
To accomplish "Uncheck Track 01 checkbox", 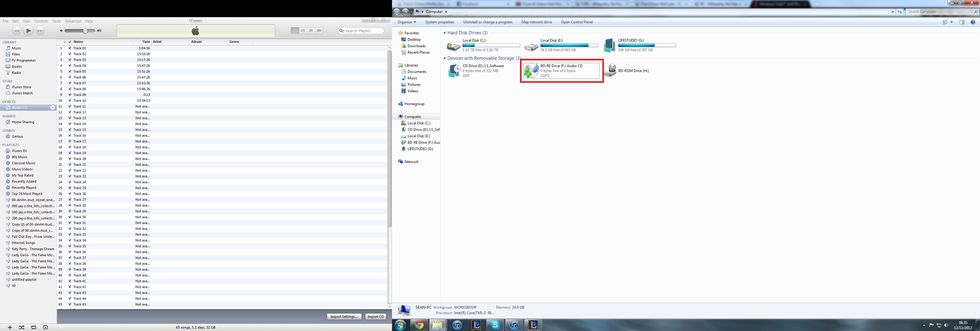I will 70,48.
